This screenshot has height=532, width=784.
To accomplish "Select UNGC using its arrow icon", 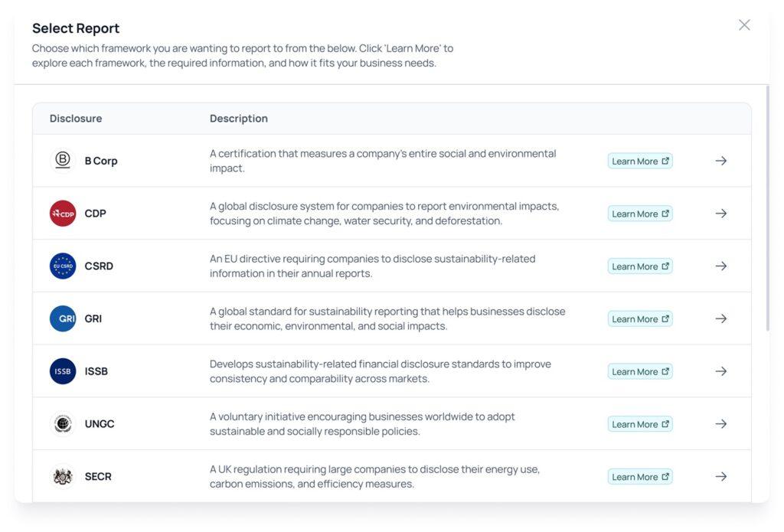I will pyautogui.click(x=720, y=424).
